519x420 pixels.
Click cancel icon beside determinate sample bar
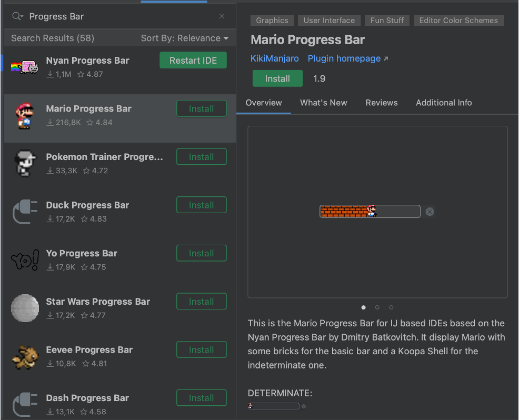[304, 406]
